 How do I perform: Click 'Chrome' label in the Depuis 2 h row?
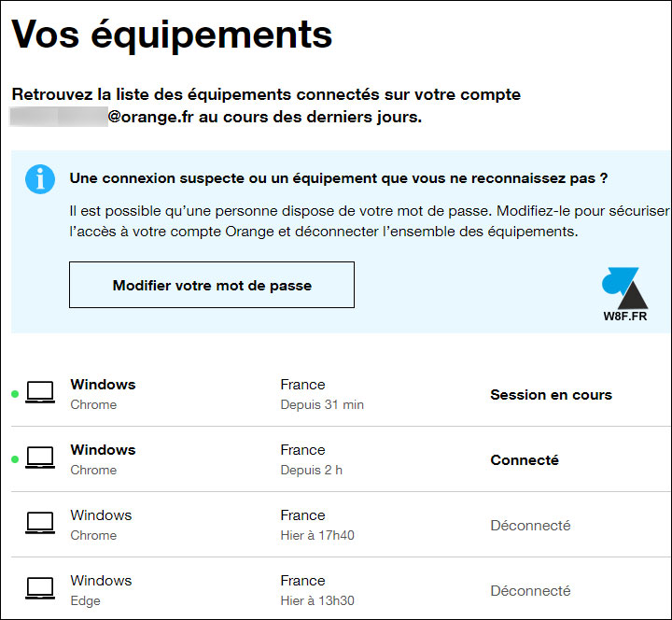[93, 470]
